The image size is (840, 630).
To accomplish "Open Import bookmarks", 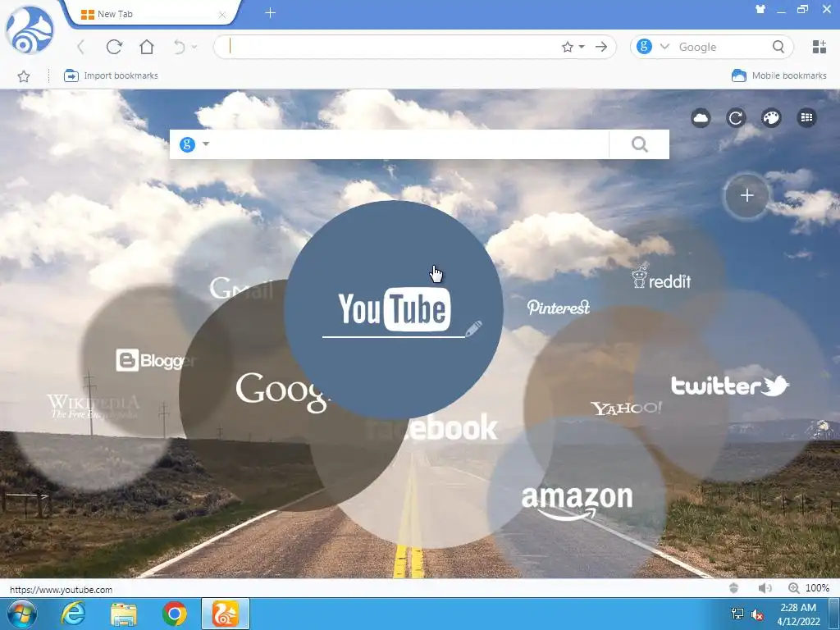I will pyautogui.click(x=111, y=75).
